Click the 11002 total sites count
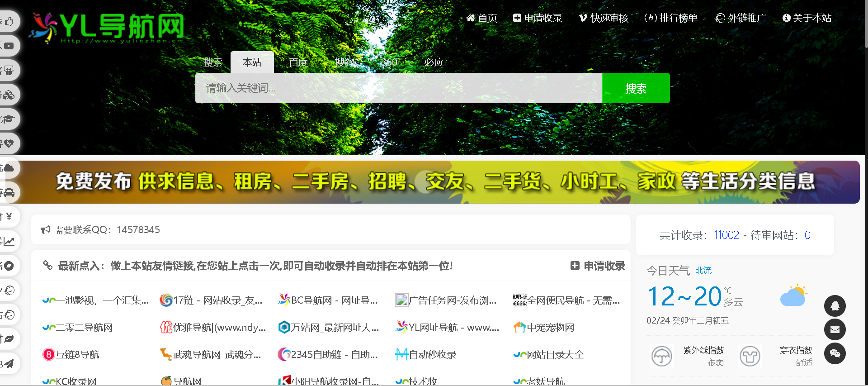This screenshot has height=386, width=868. pyautogui.click(x=726, y=235)
